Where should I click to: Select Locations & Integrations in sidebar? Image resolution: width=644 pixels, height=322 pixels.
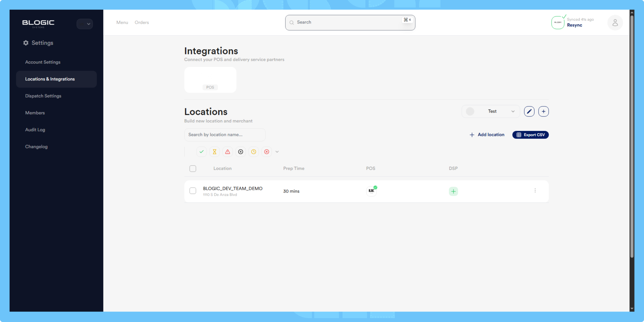click(x=56, y=79)
